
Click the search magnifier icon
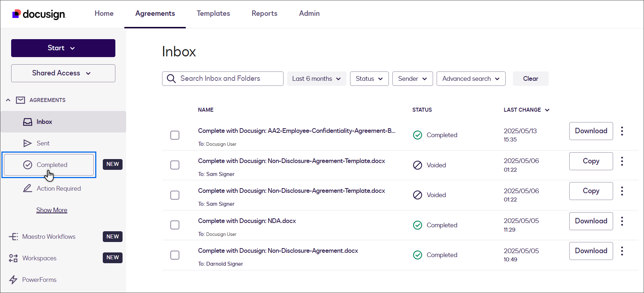tap(171, 79)
